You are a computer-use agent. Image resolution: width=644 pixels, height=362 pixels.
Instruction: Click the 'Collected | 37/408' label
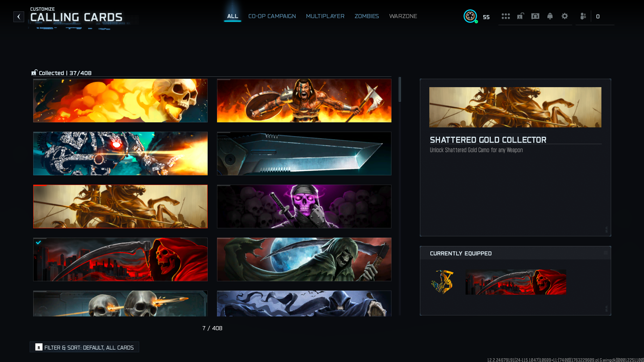click(x=65, y=73)
